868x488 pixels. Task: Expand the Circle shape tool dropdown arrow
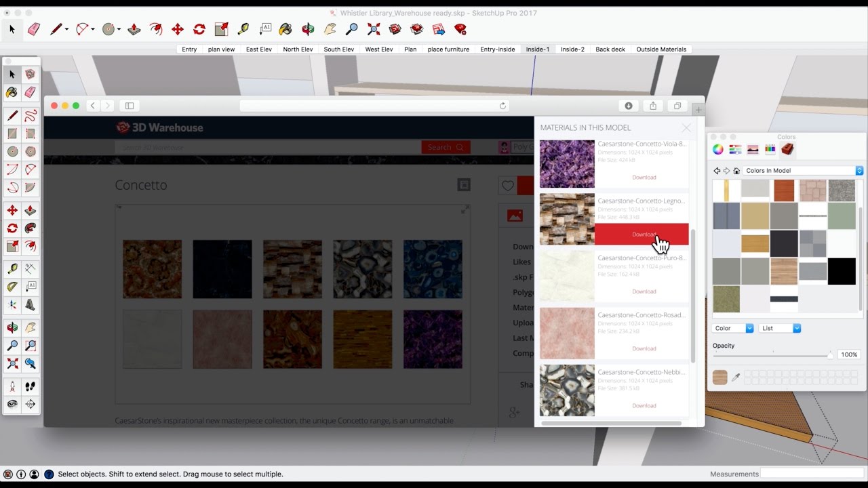[119, 30]
